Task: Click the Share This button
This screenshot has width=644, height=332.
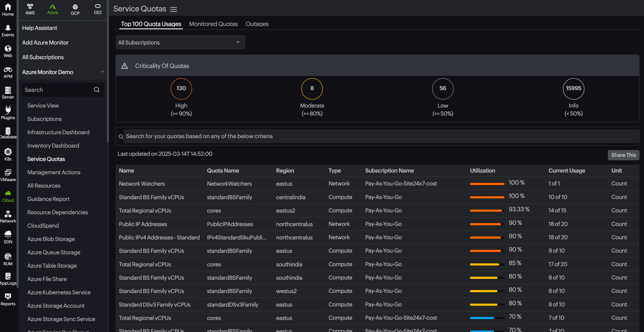Action: coord(623,155)
